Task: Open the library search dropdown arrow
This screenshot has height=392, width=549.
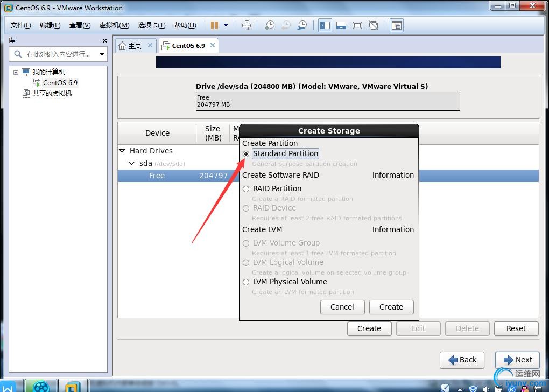Action: coord(102,54)
